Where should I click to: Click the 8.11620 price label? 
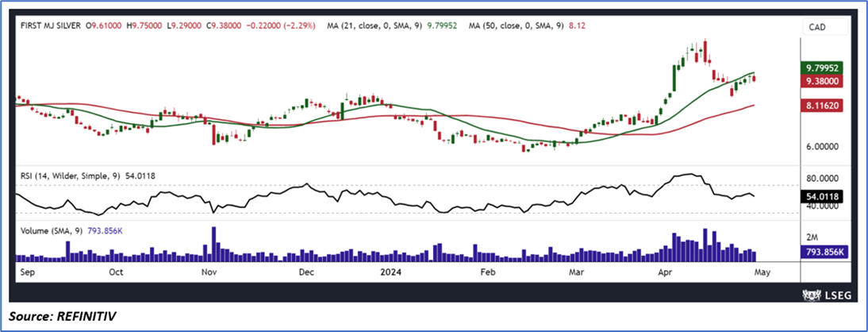822,106
